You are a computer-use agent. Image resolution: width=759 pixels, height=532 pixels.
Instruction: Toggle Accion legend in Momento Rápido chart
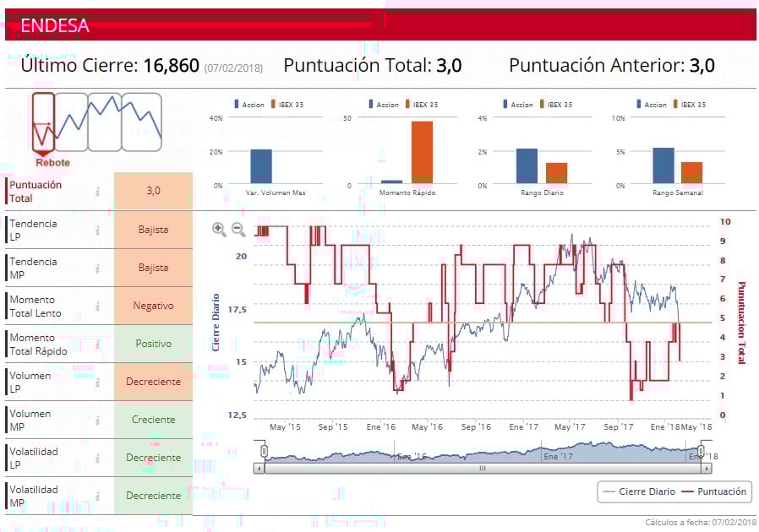(384, 105)
